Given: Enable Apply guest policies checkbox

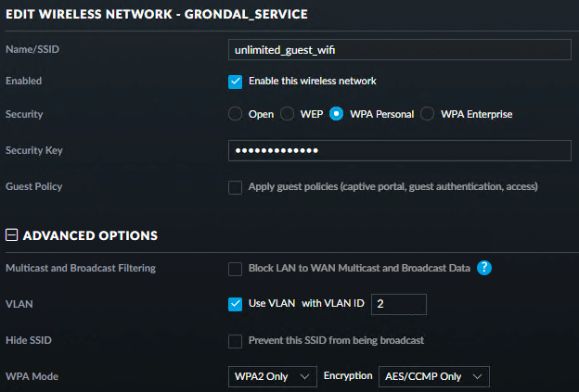Looking at the screenshot, I should click(x=236, y=187).
